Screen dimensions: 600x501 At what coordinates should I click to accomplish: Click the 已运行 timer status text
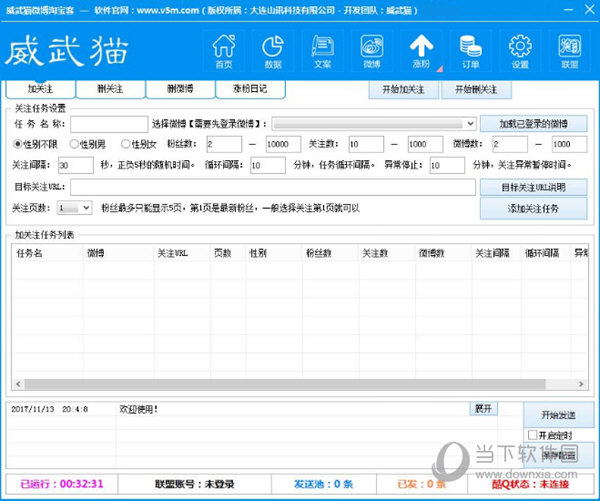click(x=62, y=484)
